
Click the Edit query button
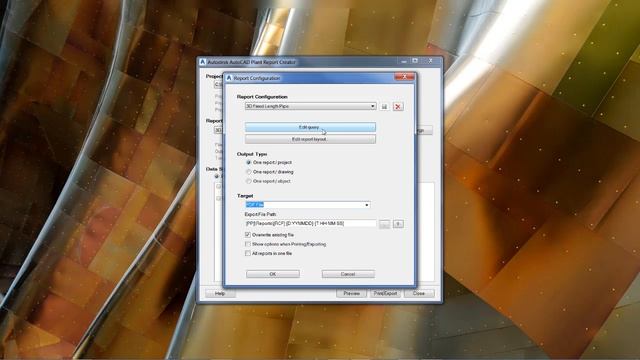(x=310, y=127)
